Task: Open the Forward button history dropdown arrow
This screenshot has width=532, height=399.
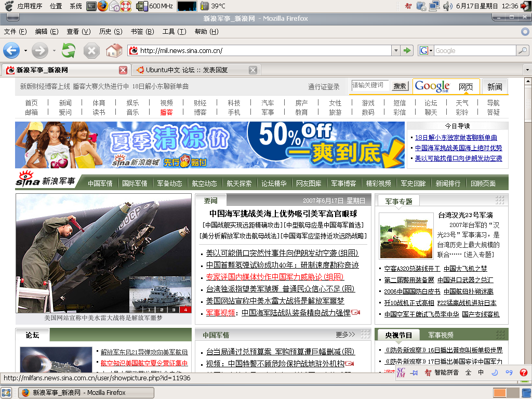Action: click(x=54, y=51)
